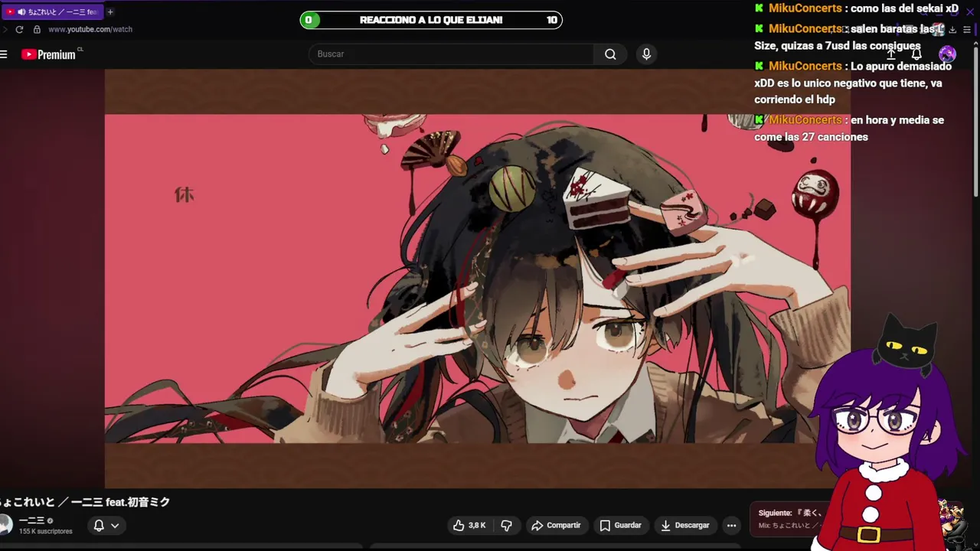The image size is (980, 551).
Task: Like the video with 3,8 K
Action: (x=469, y=525)
